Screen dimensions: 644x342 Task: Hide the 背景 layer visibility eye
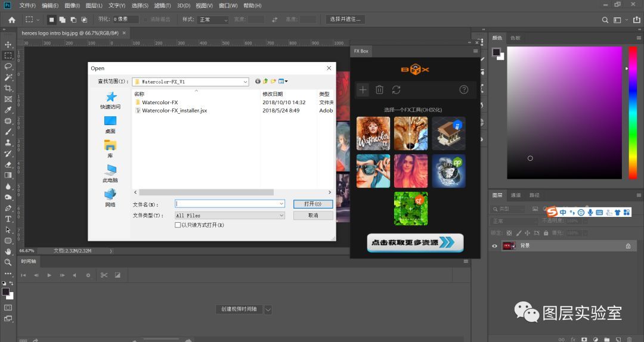[x=494, y=246]
